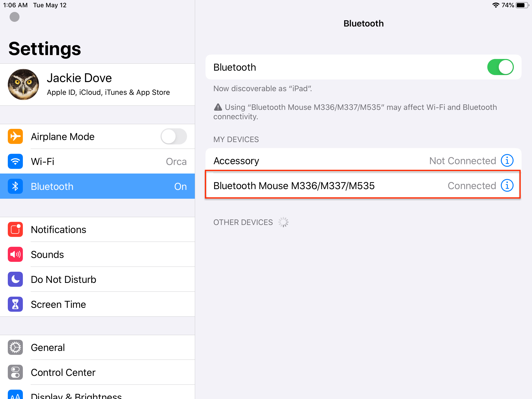Tap the gray AssistiveTouch dot

[15, 17]
